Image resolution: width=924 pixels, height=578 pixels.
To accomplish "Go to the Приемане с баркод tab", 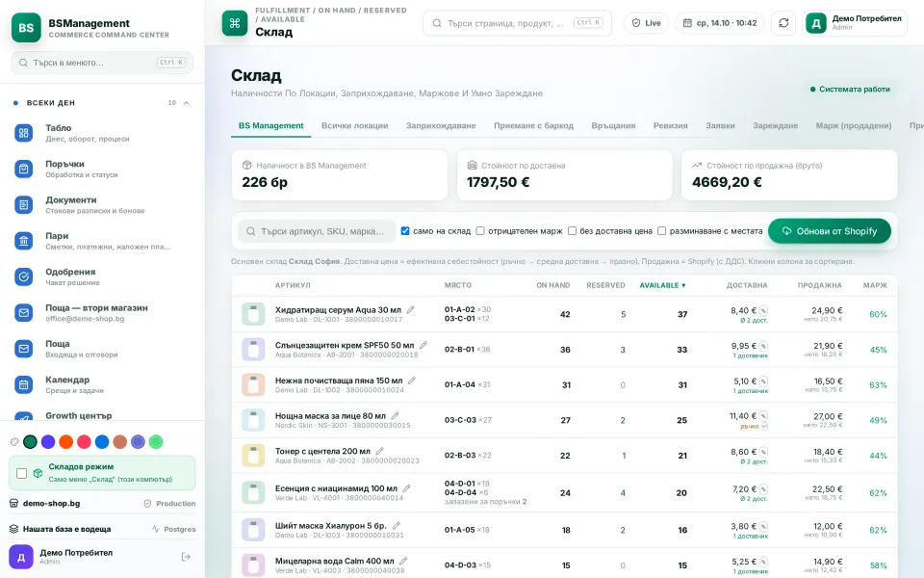I will coord(533,125).
